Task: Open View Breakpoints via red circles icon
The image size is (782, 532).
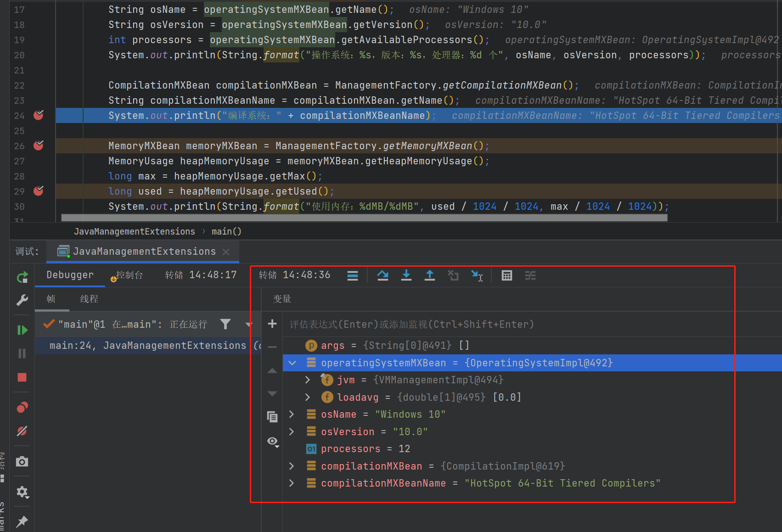Action: [x=22, y=407]
